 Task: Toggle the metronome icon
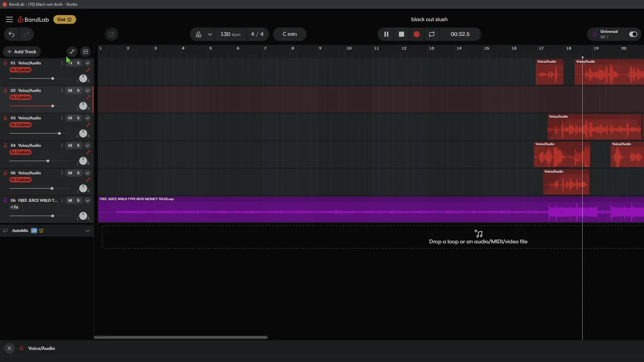(198, 34)
